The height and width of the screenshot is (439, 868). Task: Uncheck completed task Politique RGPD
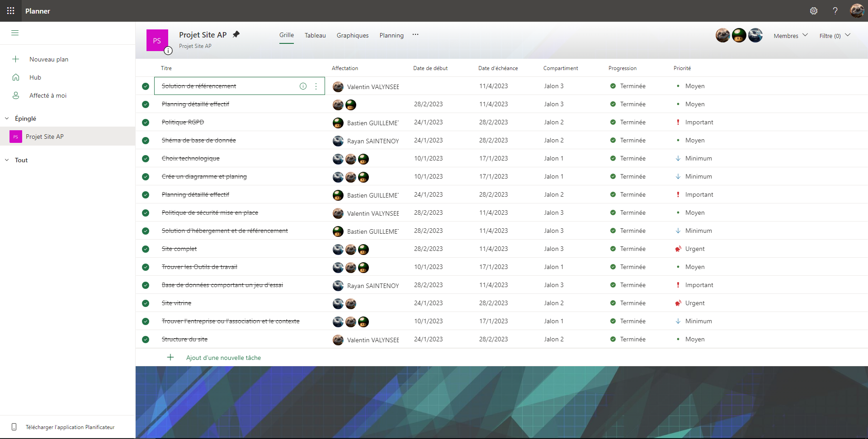click(146, 123)
